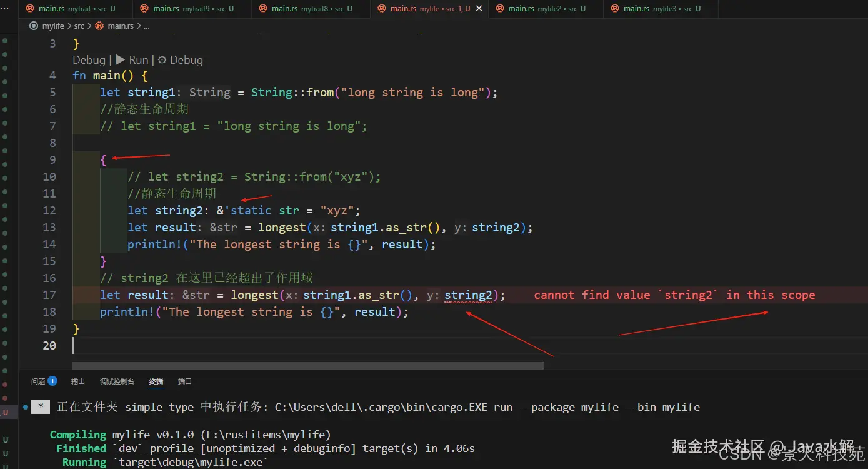
Task: Click the Rust icon beside main.rs in the breadcrumb
Action: coord(100,26)
